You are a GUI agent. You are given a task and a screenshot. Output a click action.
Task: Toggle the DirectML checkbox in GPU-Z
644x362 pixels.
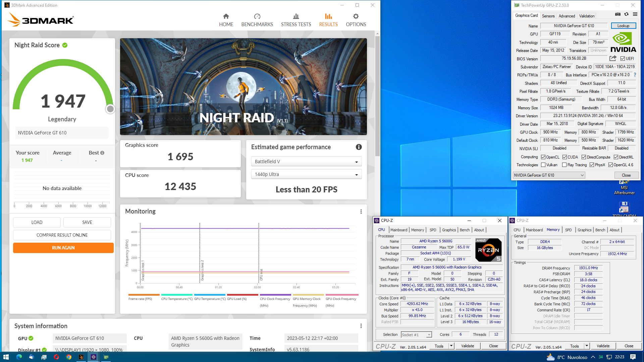pyautogui.click(x=616, y=157)
